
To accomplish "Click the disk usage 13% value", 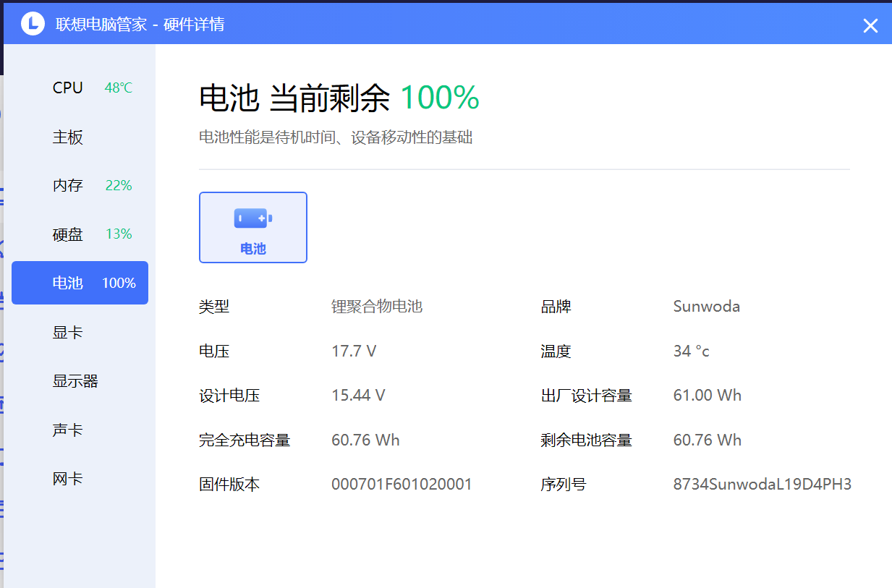I will pos(119,234).
